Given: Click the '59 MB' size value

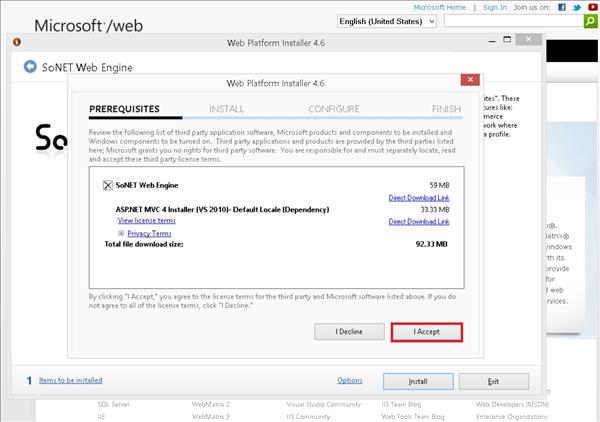Looking at the screenshot, I should [439, 185].
